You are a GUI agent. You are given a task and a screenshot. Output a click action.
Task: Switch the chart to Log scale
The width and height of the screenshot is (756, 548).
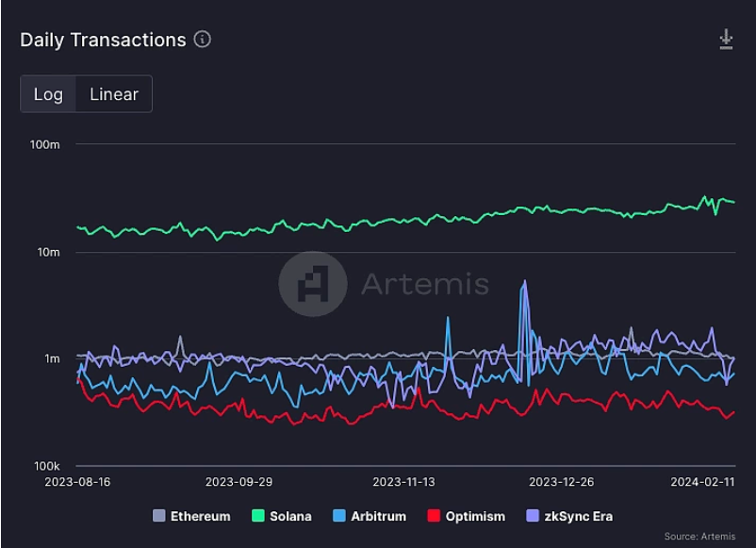coord(48,94)
